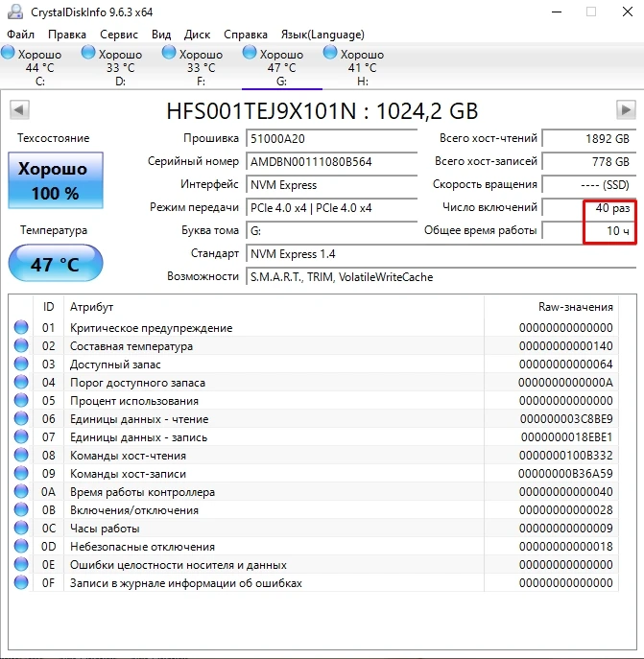Click status orb for attribute 0E
The width and height of the screenshot is (644, 659).
tap(21, 564)
